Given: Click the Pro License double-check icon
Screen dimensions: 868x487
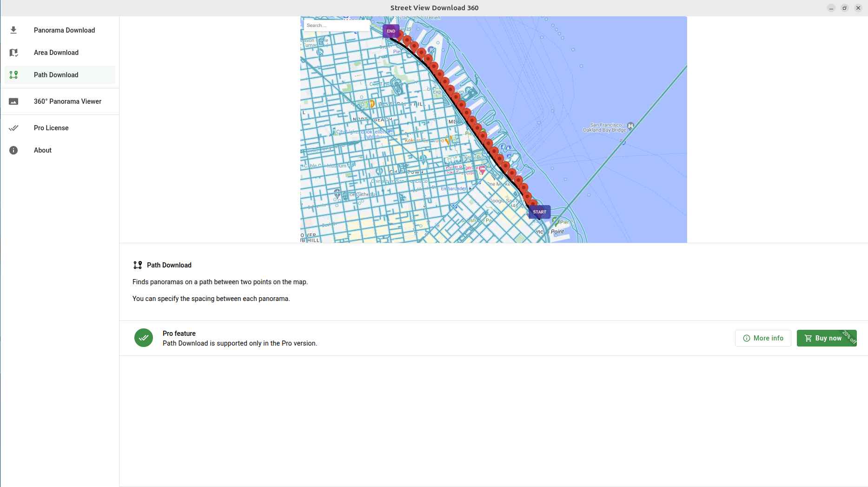Looking at the screenshot, I should 13,128.
